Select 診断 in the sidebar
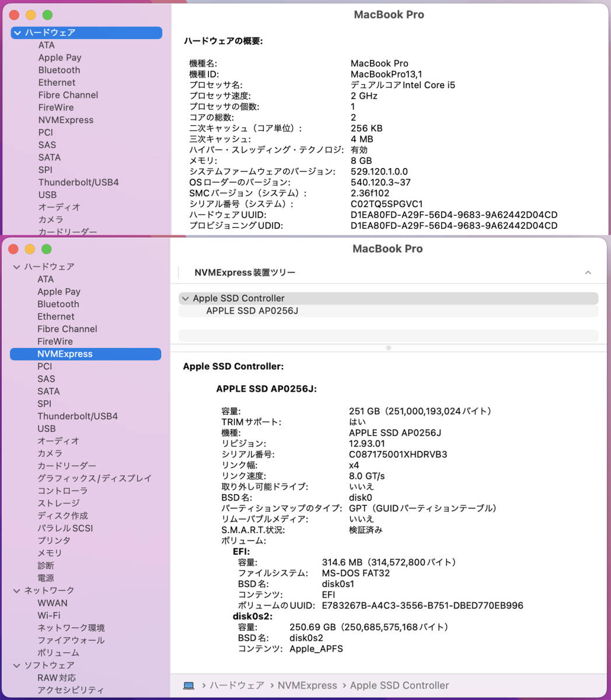Screen dimensions: 611x700 (x=46, y=565)
